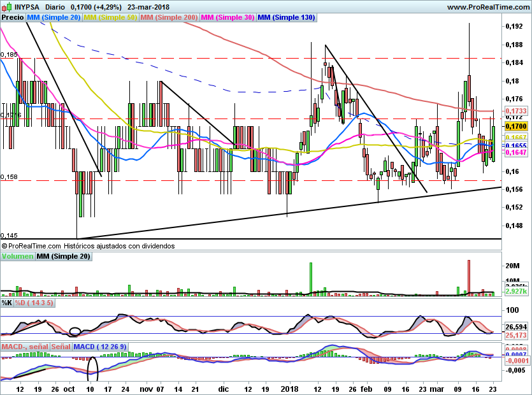The width and height of the screenshot is (532, 395).
Task: Select the MM (Simple 200) indicator label
Action: [169, 17]
